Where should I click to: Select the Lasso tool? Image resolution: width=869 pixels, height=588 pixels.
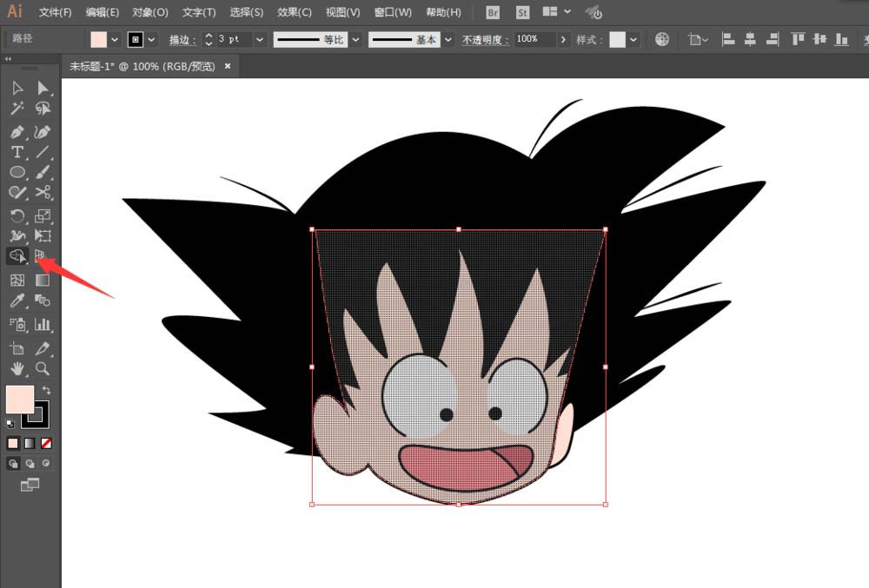click(x=42, y=109)
